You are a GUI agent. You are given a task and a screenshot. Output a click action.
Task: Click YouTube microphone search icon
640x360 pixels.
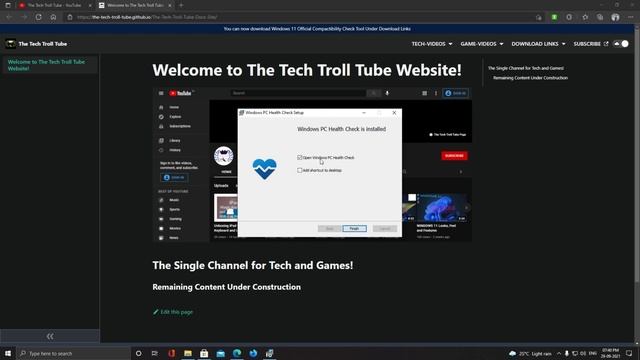387,93
